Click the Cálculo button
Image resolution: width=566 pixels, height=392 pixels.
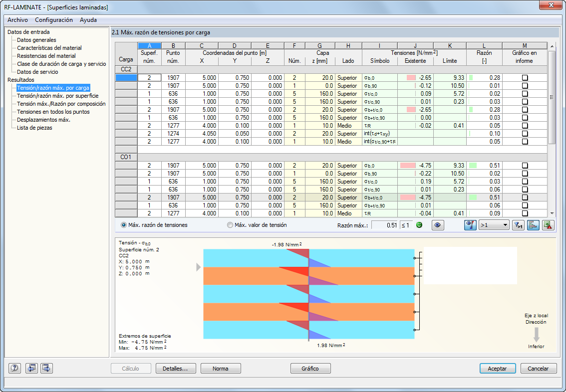(130, 369)
